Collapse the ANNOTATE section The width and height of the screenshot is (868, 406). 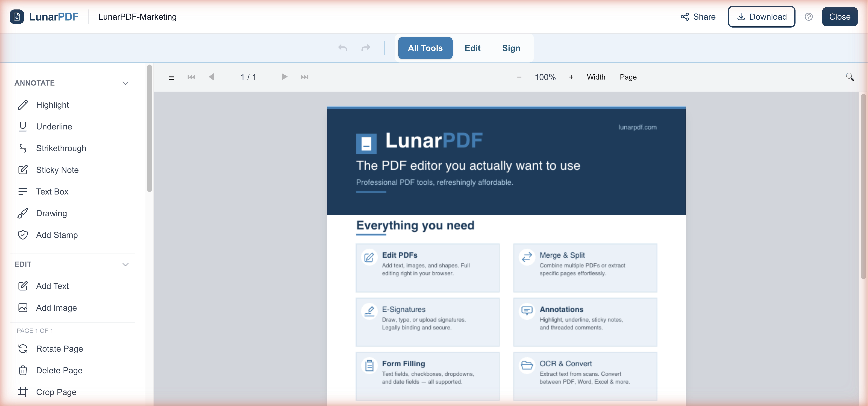[125, 83]
